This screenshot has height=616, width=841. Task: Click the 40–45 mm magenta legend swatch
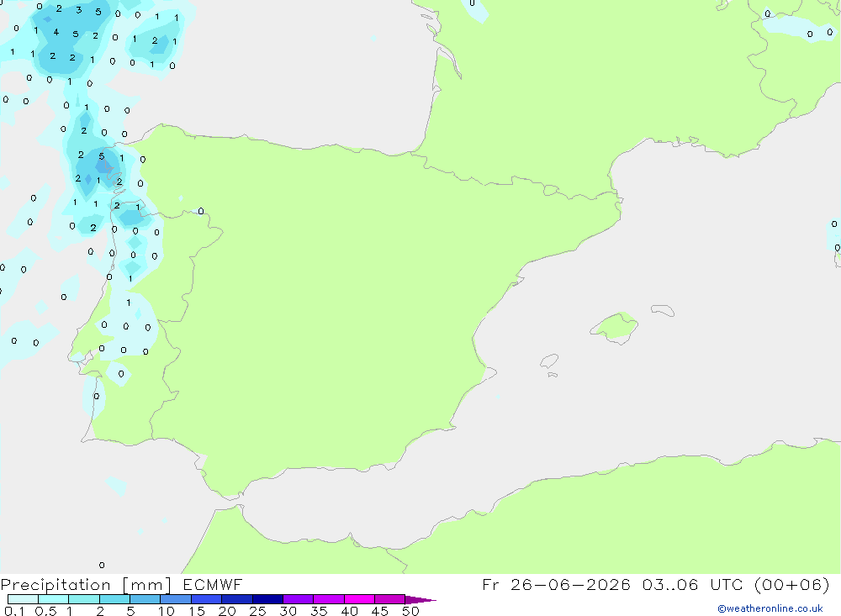pos(359,599)
